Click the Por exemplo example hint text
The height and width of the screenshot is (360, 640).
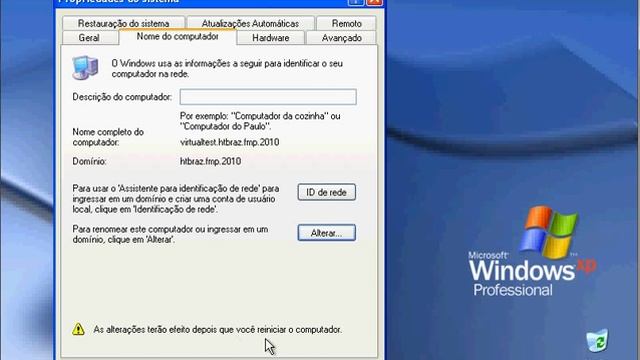(260, 121)
